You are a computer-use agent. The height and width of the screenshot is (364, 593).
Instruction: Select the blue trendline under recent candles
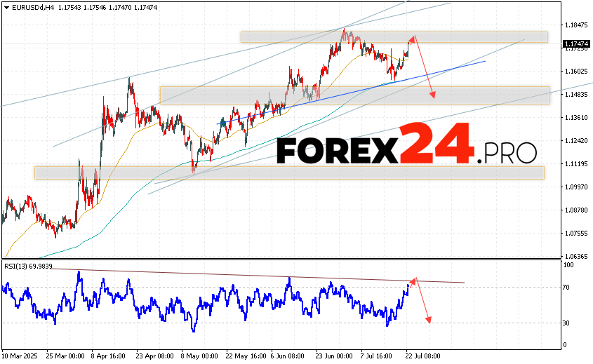coord(449,69)
